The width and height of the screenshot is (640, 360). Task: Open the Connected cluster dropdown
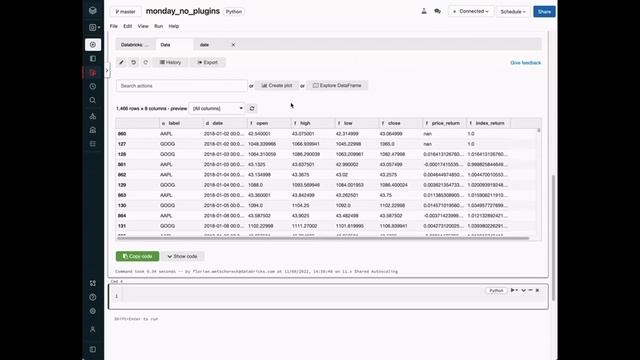click(471, 11)
